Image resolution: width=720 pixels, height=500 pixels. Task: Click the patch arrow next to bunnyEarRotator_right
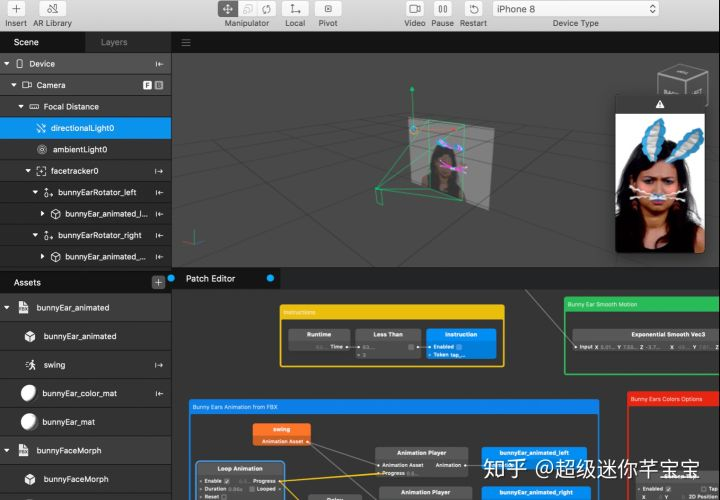point(159,235)
